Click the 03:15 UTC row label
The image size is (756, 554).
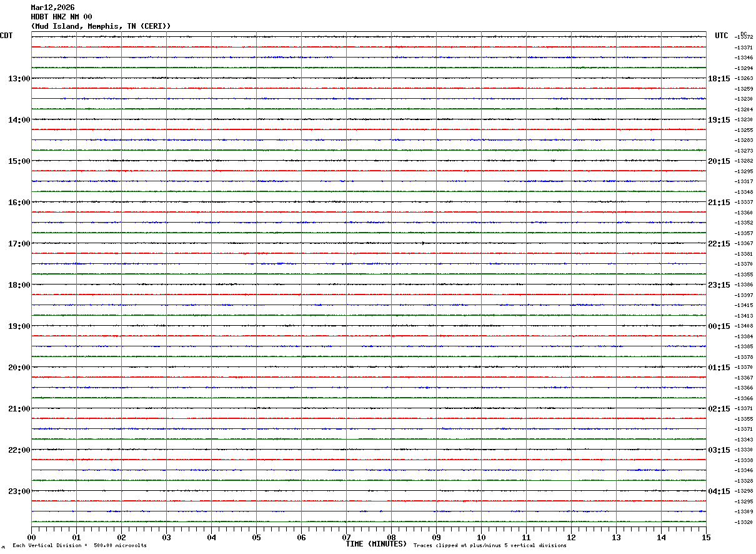(x=719, y=450)
